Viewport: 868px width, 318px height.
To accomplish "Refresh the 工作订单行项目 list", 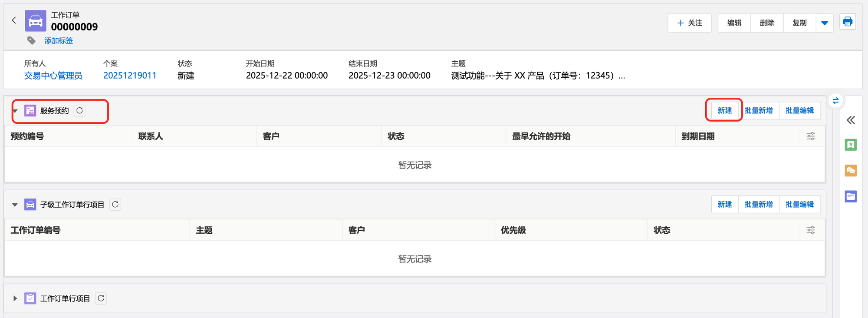I will (101, 298).
